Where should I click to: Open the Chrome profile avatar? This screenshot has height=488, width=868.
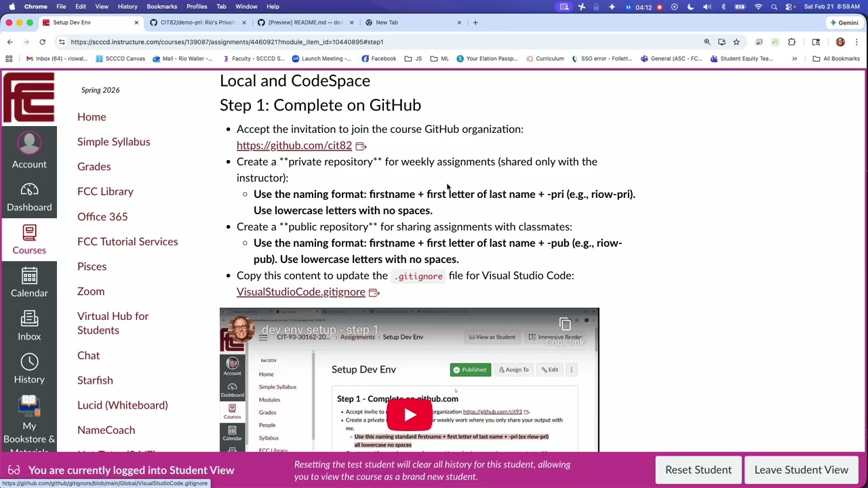(x=840, y=42)
